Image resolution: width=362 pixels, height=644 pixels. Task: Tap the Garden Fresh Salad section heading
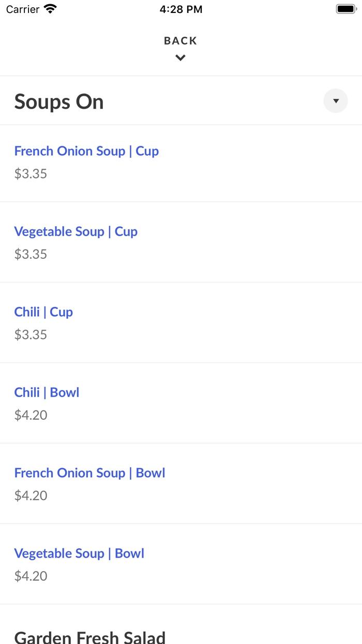pos(90,637)
